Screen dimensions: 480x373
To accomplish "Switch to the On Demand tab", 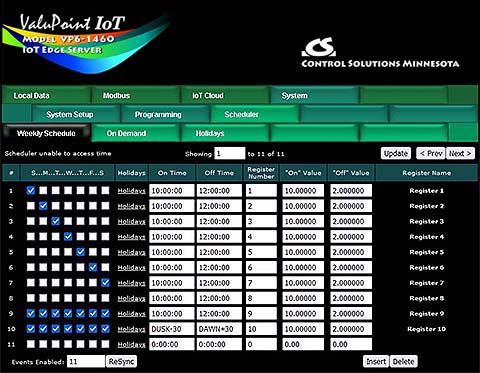I will pyautogui.click(x=136, y=133).
